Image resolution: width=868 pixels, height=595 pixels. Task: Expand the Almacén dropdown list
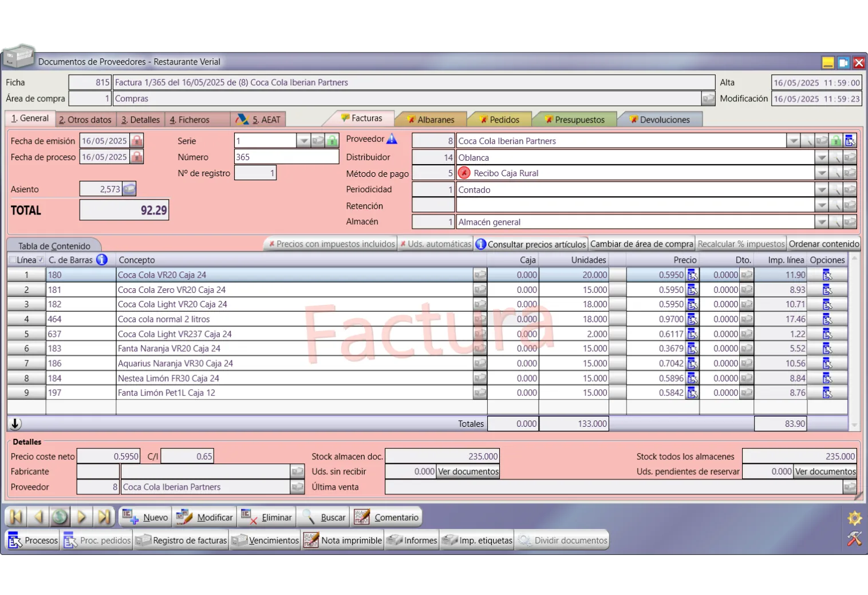822,222
